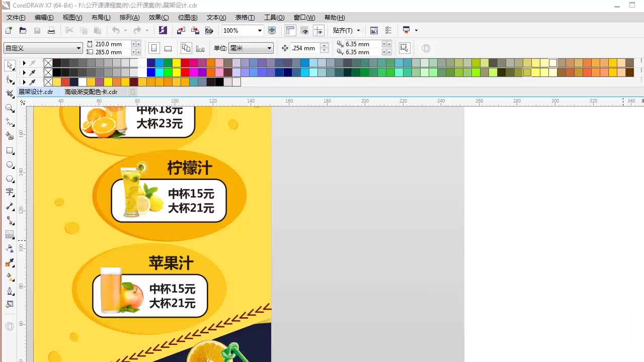Click the New document icon
The width and height of the screenshot is (644, 362).
9,31
